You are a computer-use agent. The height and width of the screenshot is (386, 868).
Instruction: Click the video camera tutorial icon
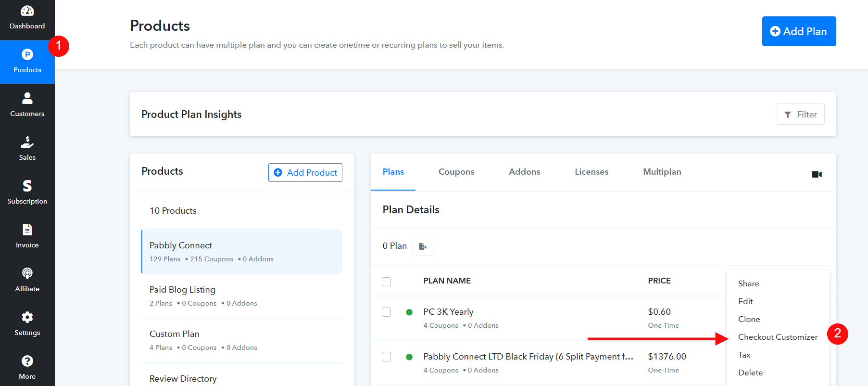817,174
